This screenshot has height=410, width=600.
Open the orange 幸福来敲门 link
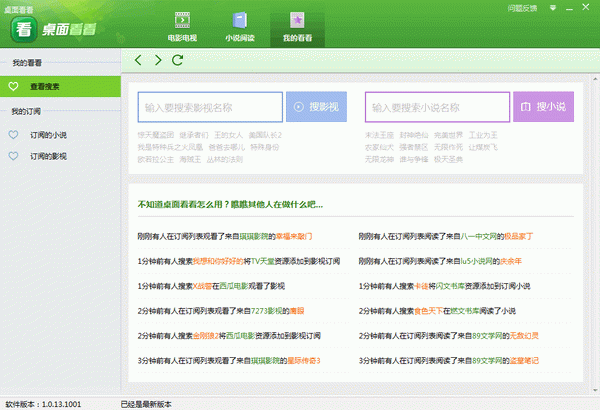tap(294, 236)
